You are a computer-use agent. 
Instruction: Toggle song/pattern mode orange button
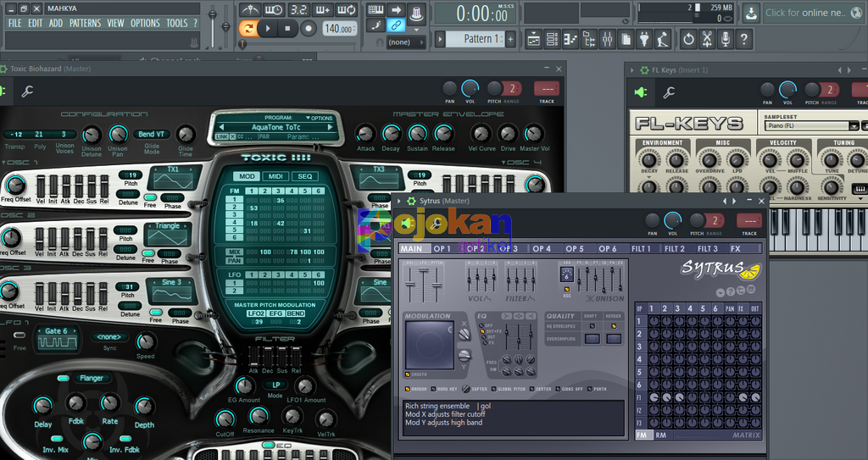pos(248,28)
